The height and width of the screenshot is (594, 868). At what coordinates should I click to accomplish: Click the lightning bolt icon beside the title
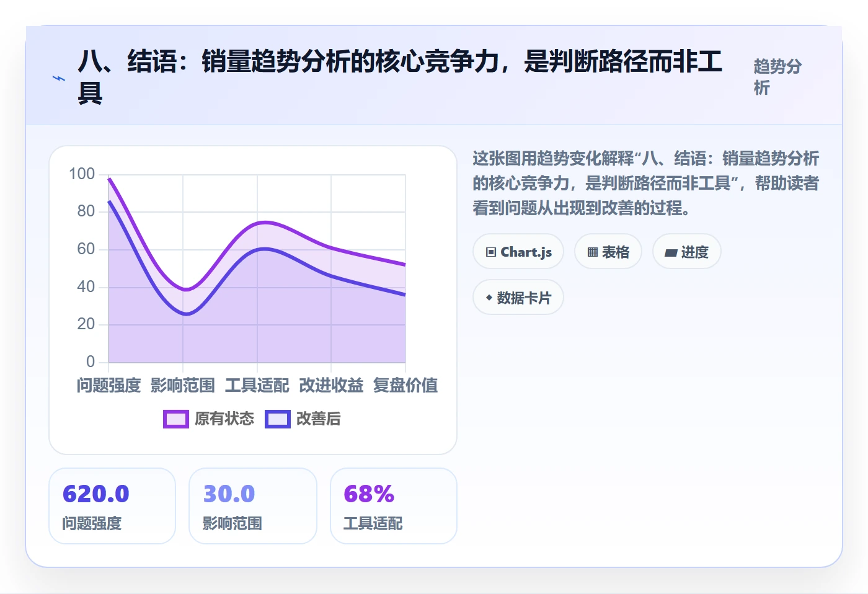pos(59,78)
